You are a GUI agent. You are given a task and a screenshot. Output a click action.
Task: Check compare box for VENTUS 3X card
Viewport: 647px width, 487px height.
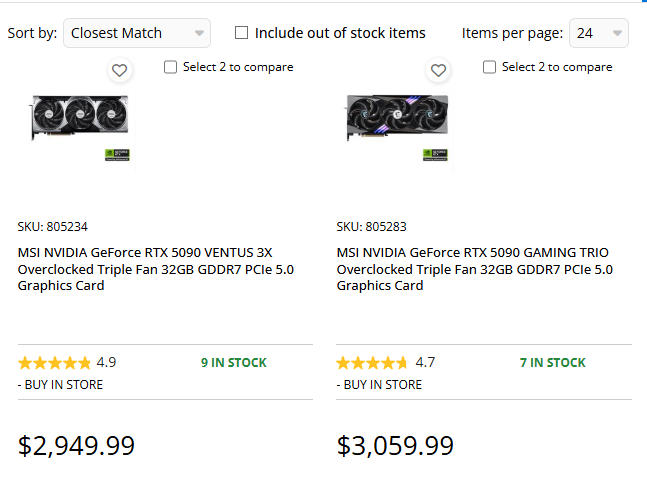click(170, 67)
